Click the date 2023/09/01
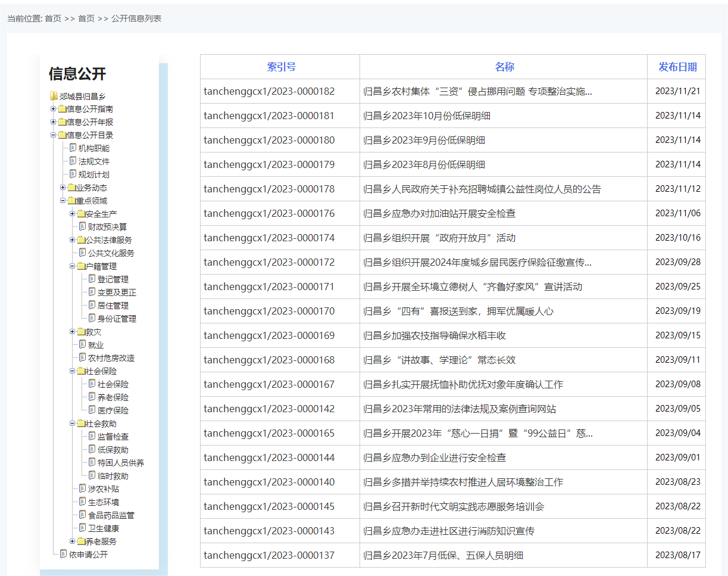 [678, 457]
